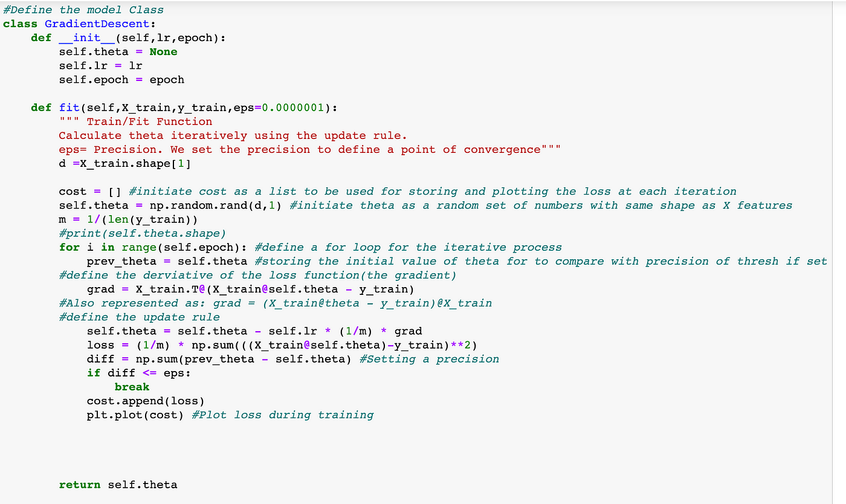This screenshot has height=504, width=846.
Task: Click the 'cost = []' assignment
Action: click(x=91, y=191)
